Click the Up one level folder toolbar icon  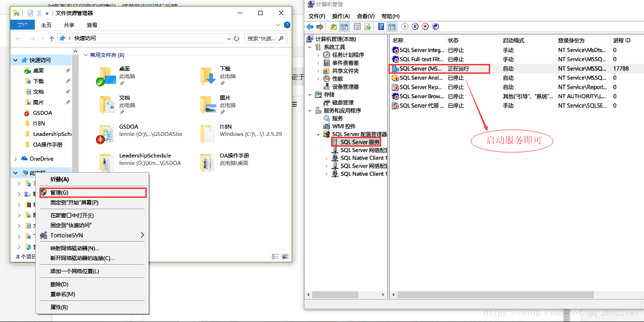pyautogui.click(x=334, y=27)
